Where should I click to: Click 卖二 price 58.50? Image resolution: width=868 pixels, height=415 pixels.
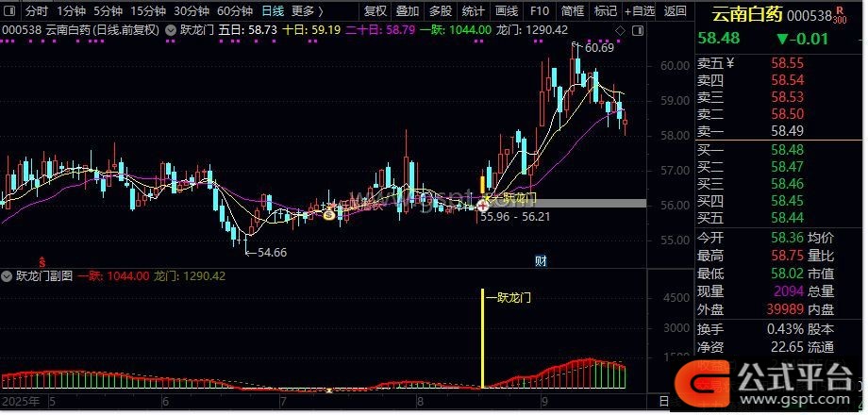click(788, 114)
